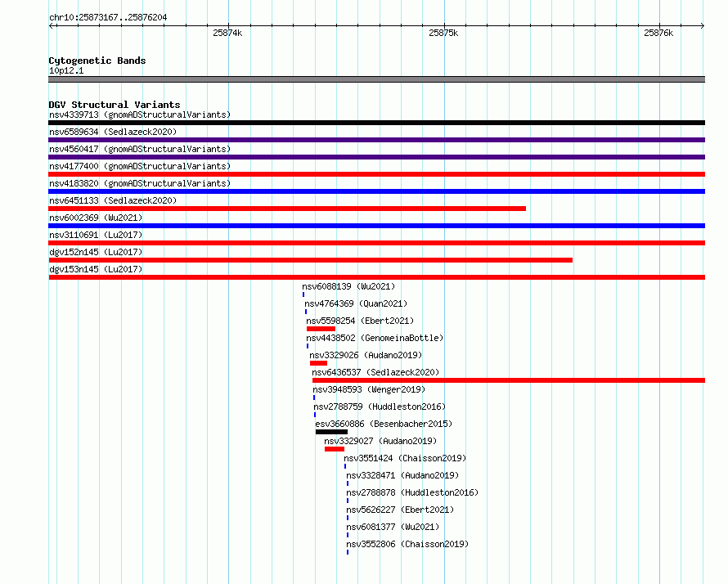This screenshot has height=584, width=728.
Task: Select the 10p12.1 band label
Action: (x=66, y=70)
